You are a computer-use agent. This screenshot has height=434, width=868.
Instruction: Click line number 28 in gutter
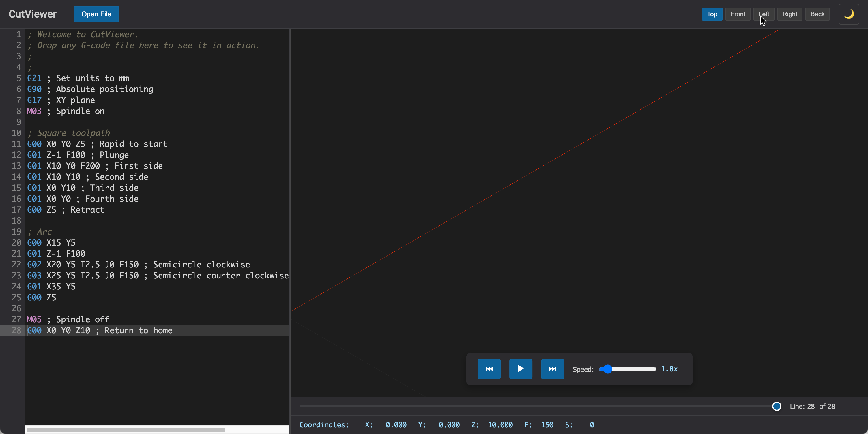[16, 330]
